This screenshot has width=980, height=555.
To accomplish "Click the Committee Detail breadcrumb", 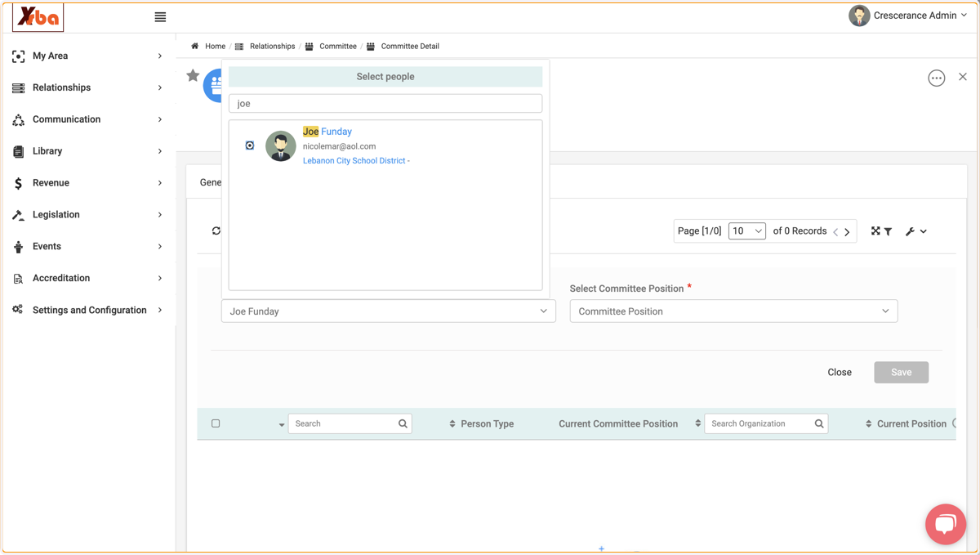I will [410, 46].
